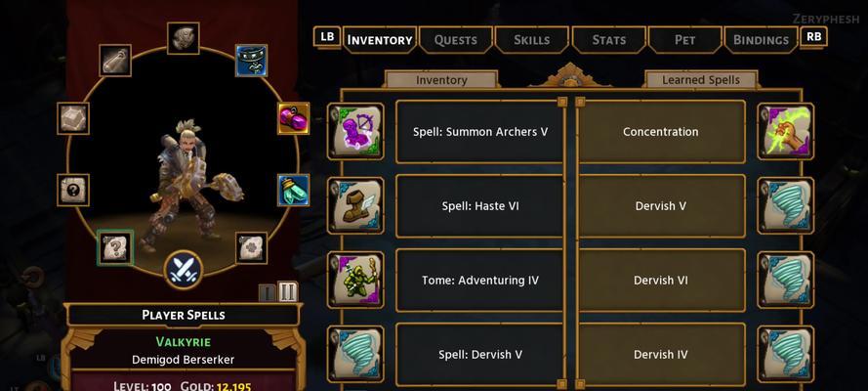Click the green potion bottle slot
The image size is (868, 391).
tap(293, 190)
